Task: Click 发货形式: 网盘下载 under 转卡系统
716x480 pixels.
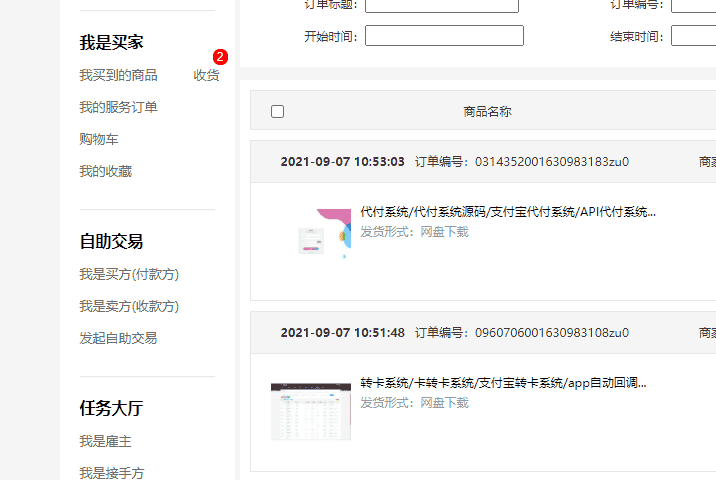Action: click(x=415, y=403)
